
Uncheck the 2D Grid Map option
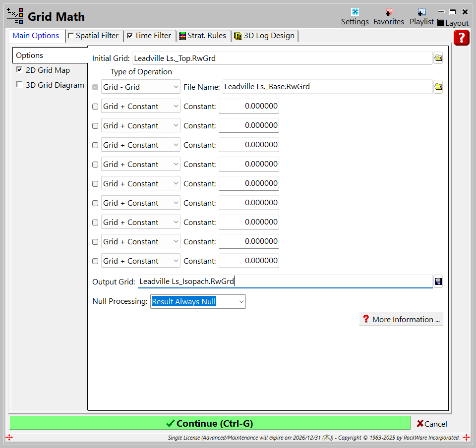(19, 70)
